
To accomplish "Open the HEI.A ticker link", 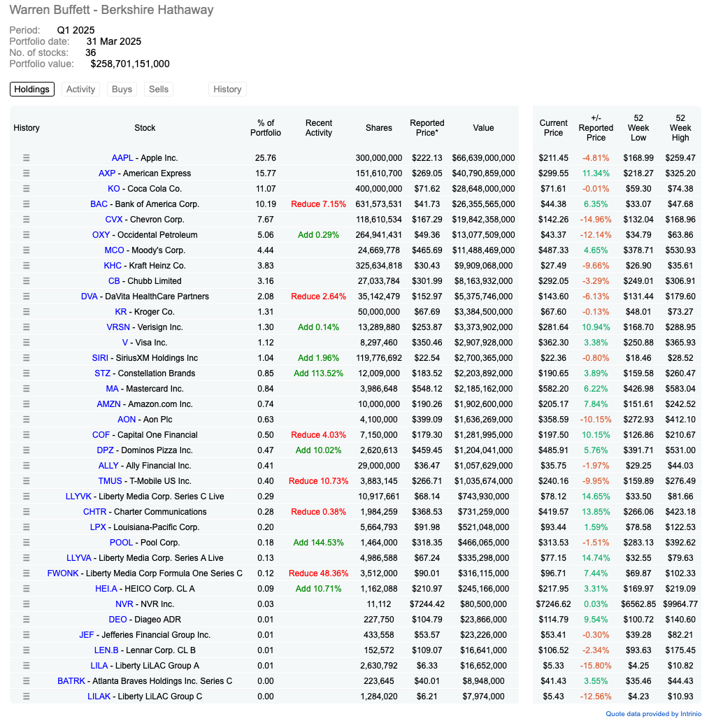I will 106,589.
